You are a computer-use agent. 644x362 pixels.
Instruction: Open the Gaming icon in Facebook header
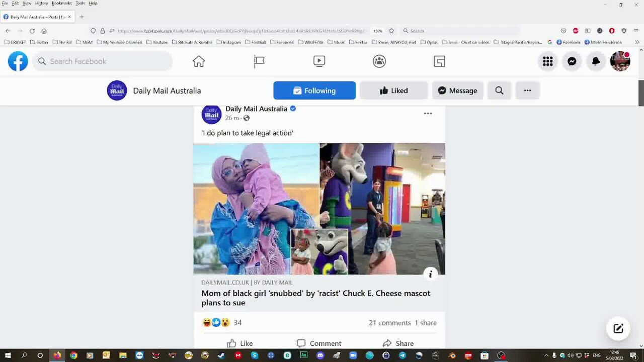[x=439, y=61]
